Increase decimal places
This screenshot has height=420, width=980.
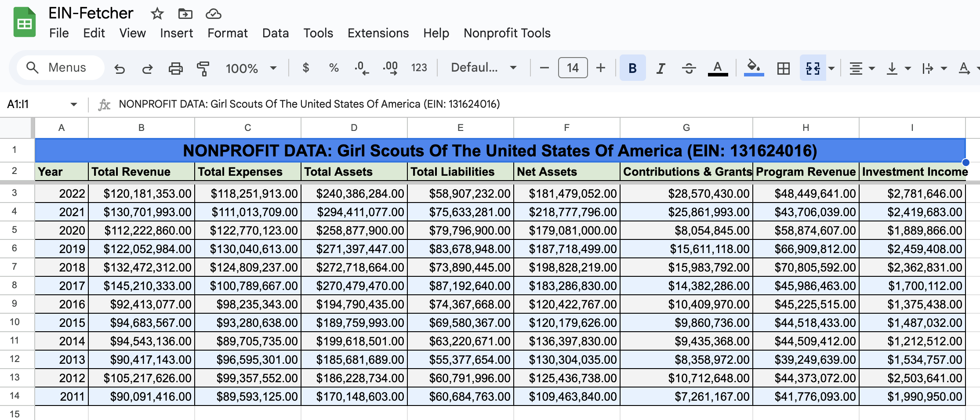390,68
